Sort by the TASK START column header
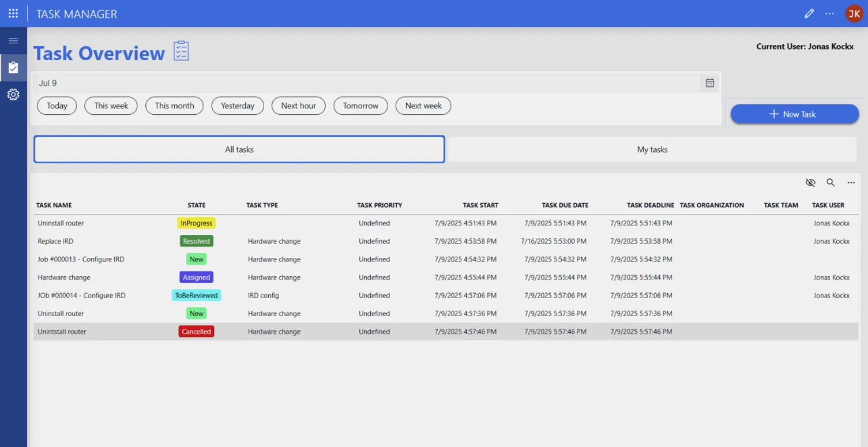868x447 pixels. coord(480,205)
